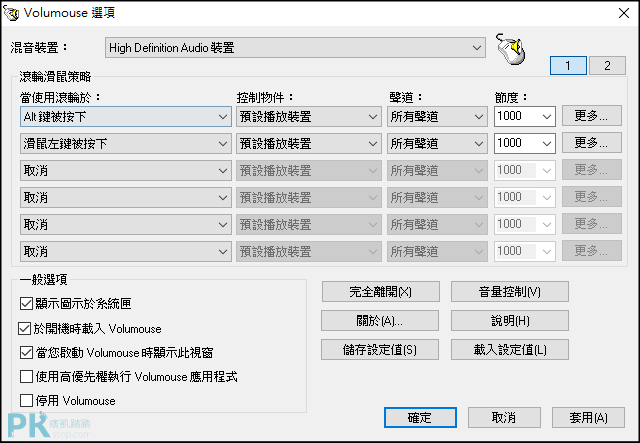Open the 混音裝置 High Definition Audio dropdown
This screenshot has height=443, width=640.
pyautogui.click(x=295, y=48)
